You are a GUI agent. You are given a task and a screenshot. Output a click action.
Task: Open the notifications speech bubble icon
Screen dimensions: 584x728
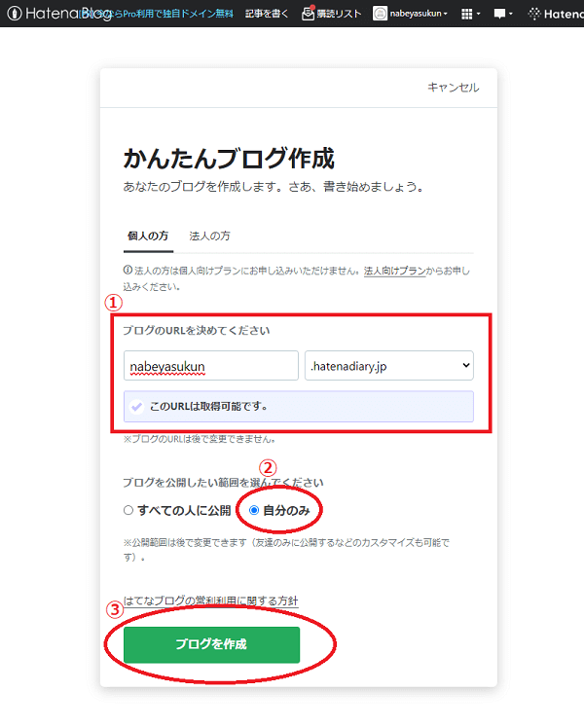coord(499,14)
